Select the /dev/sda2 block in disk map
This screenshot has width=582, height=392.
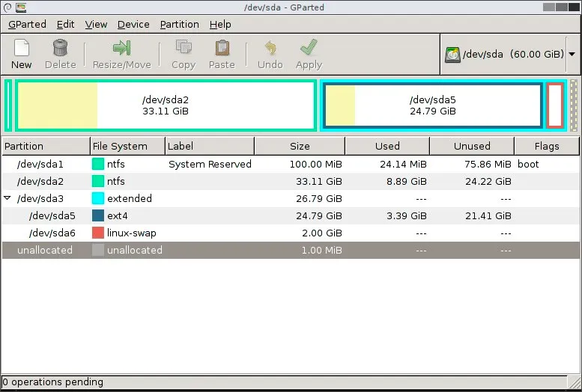pos(166,105)
